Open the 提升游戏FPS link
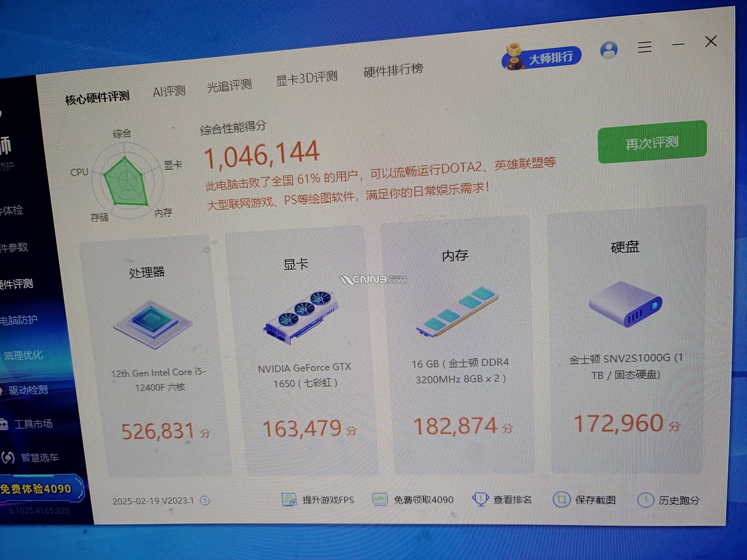This screenshot has width=747, height=560. pos(328,500)
